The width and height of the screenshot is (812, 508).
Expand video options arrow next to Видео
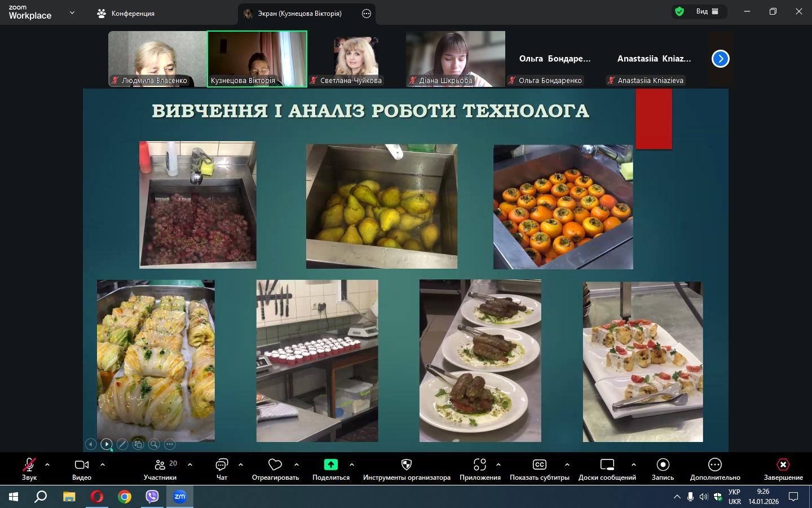point(103,465)
